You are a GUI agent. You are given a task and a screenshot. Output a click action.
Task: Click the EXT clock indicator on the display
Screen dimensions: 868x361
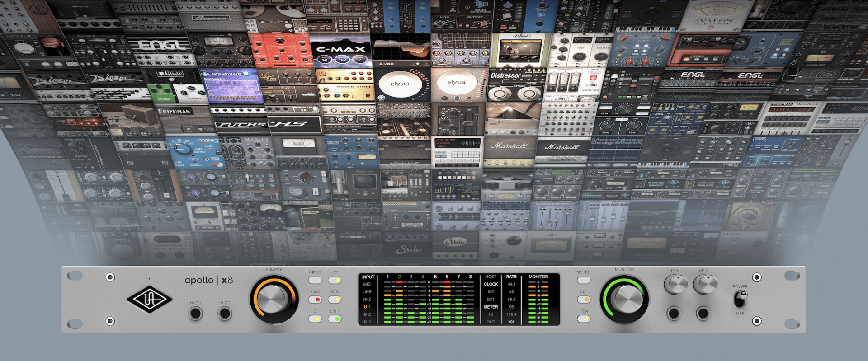[x=491, y=299]
